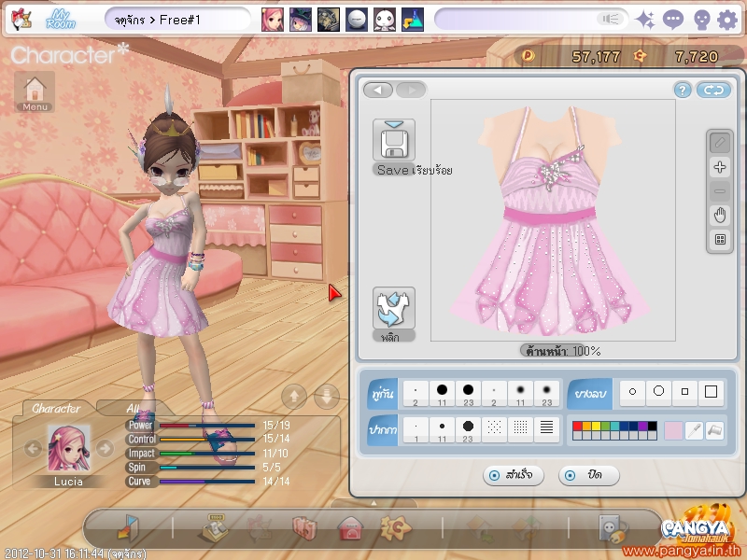Choose soft brush size 11
Screen dimensions: 747x560
coord(520,393)
